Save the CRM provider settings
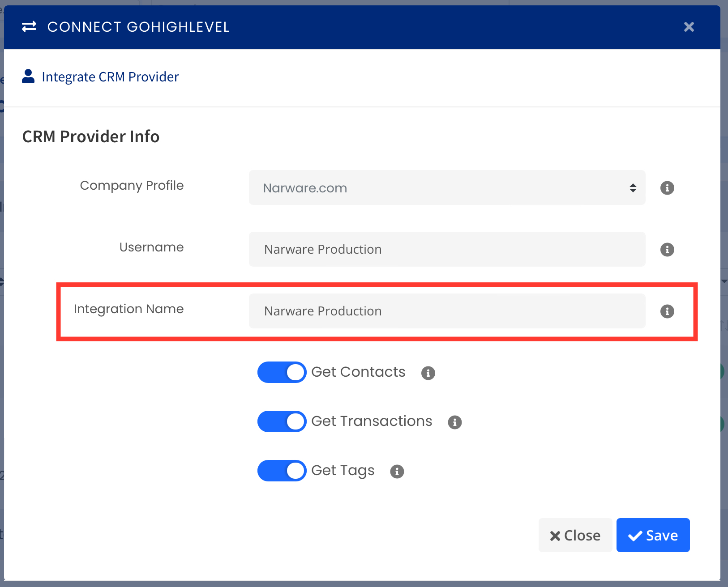This screenshot has width=728, height=587. [x=653, y=535]
